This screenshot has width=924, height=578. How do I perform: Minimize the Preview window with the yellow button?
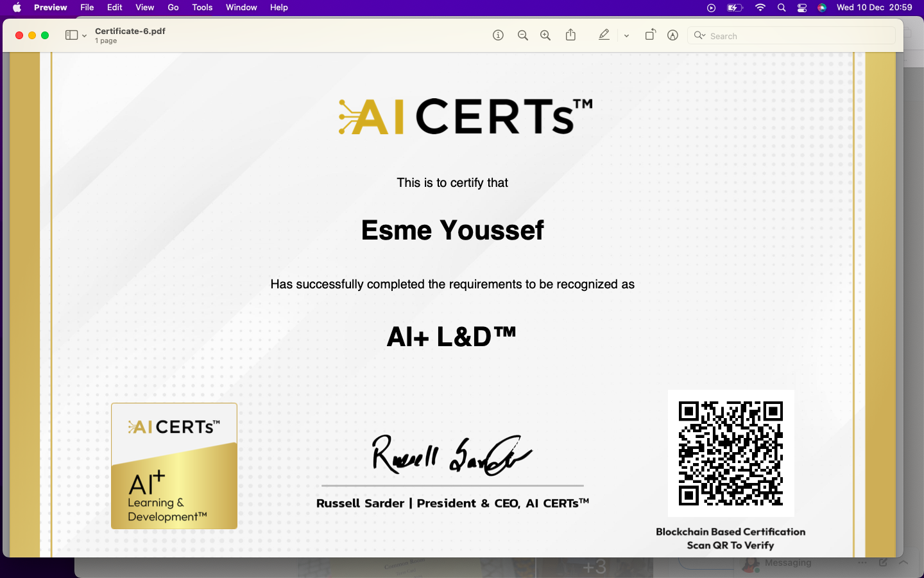coord(32,35)
